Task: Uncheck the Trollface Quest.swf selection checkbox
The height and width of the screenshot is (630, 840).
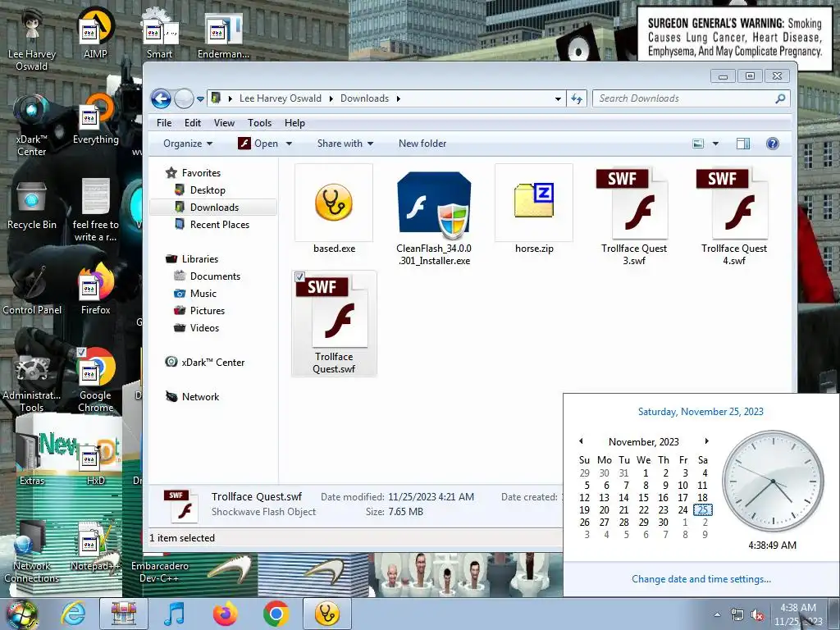Action: pyautogui.click(x=299, y=277)
